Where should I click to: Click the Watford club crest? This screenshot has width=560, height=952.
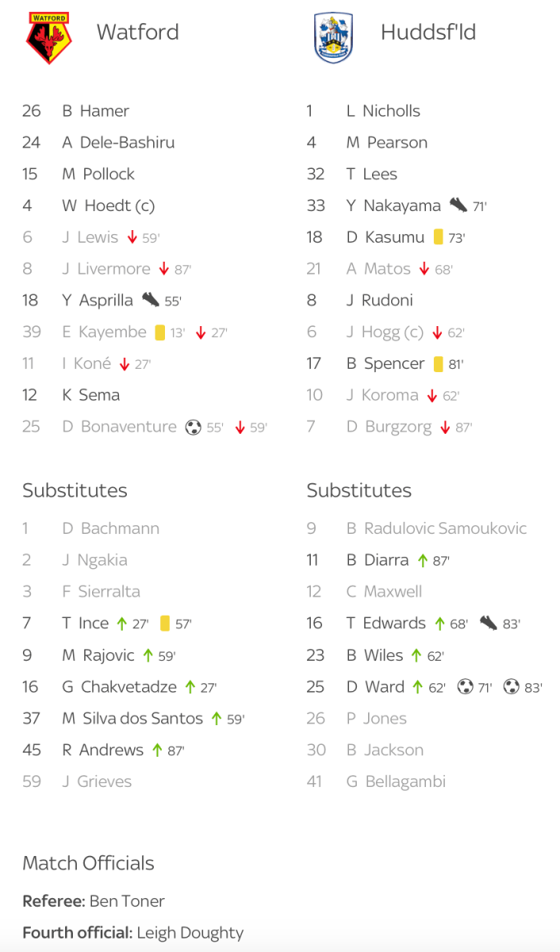[x=48, y=36]
